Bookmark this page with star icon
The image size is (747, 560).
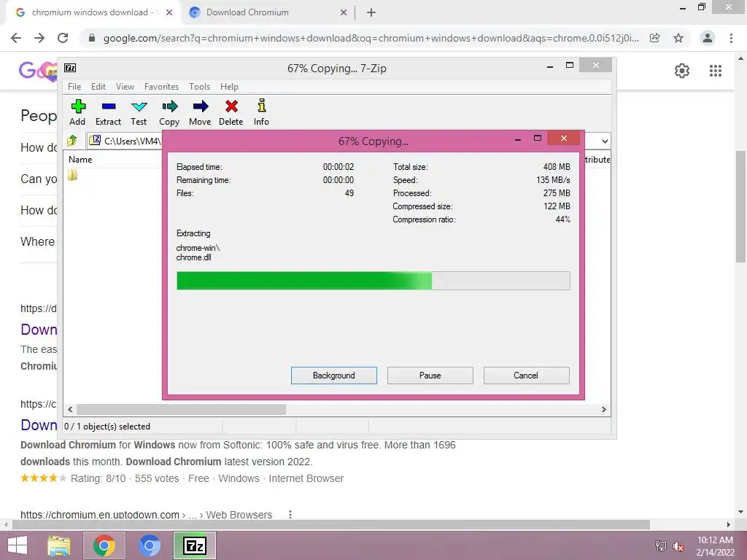point(678,38)
